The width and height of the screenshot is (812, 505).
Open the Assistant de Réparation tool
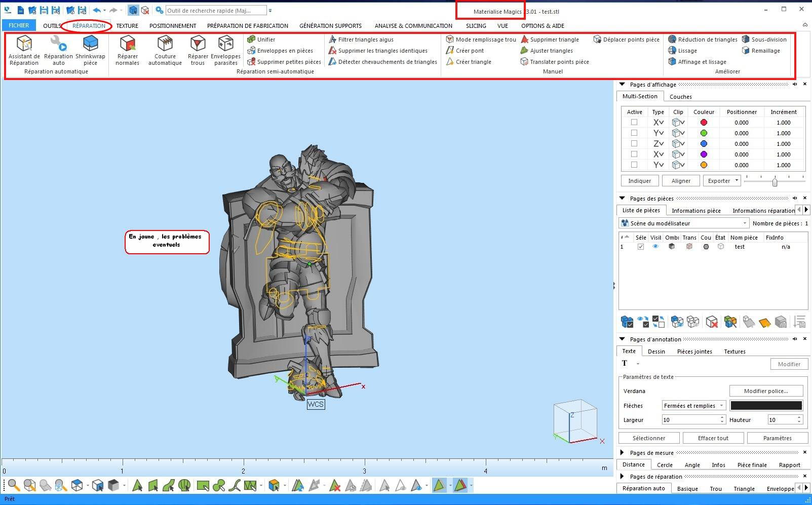[x=24, y=45]
